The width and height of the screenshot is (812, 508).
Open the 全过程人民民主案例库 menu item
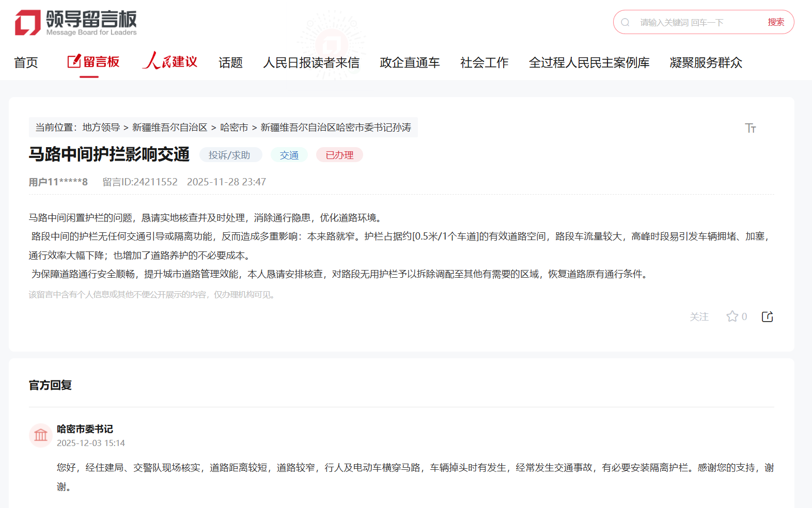point(589,62)
